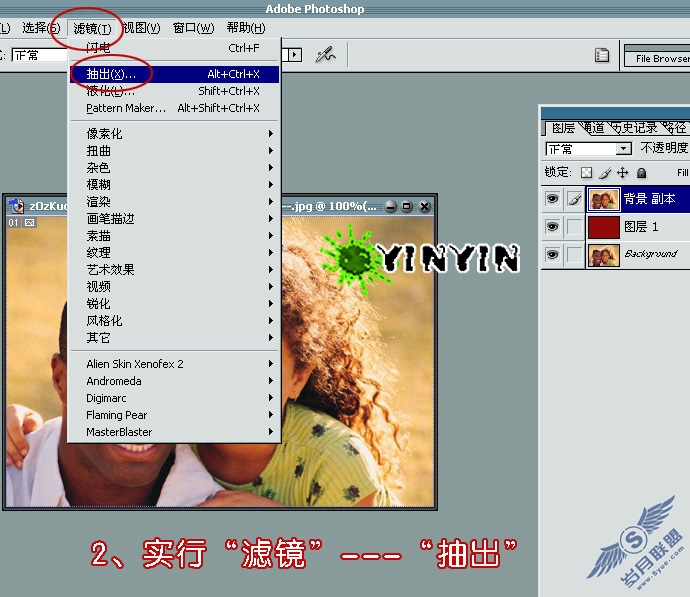The height and width of the screenshot is (597, 690).
Task: Click paintbrush link box of 背景 副本
Action: point(574,199)
